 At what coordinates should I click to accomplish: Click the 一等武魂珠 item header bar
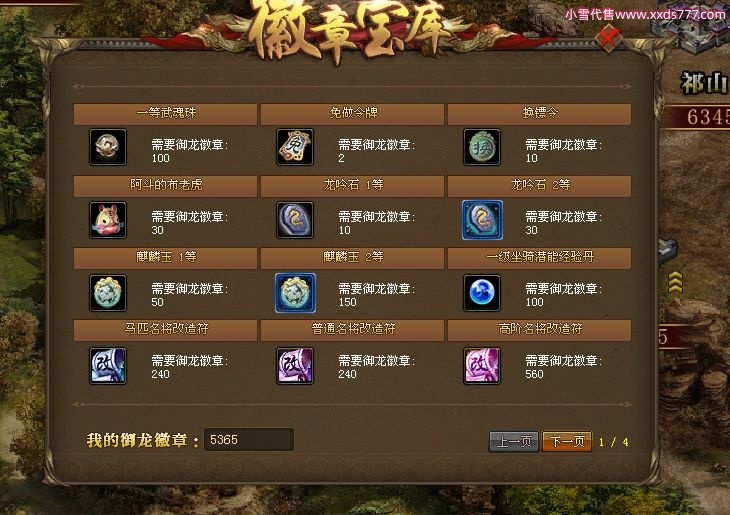coord(165,114)
